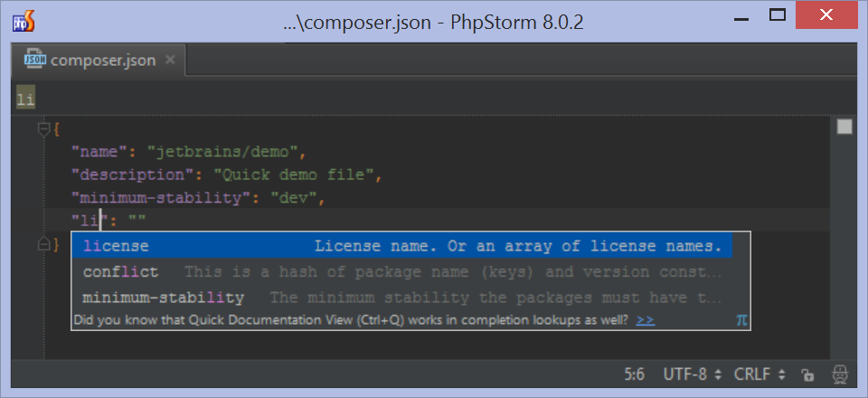
Task: Collapse the fold marker at closing brace
Action: tap(43, 244)
